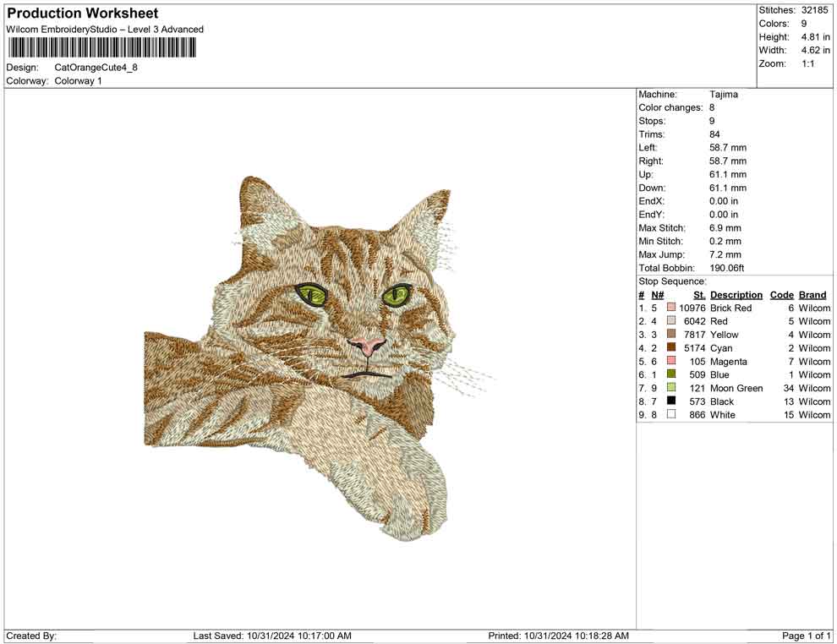Screen dimensions: 837x644
Task: Click the Brand column header
Action: (x=812, y=294)
